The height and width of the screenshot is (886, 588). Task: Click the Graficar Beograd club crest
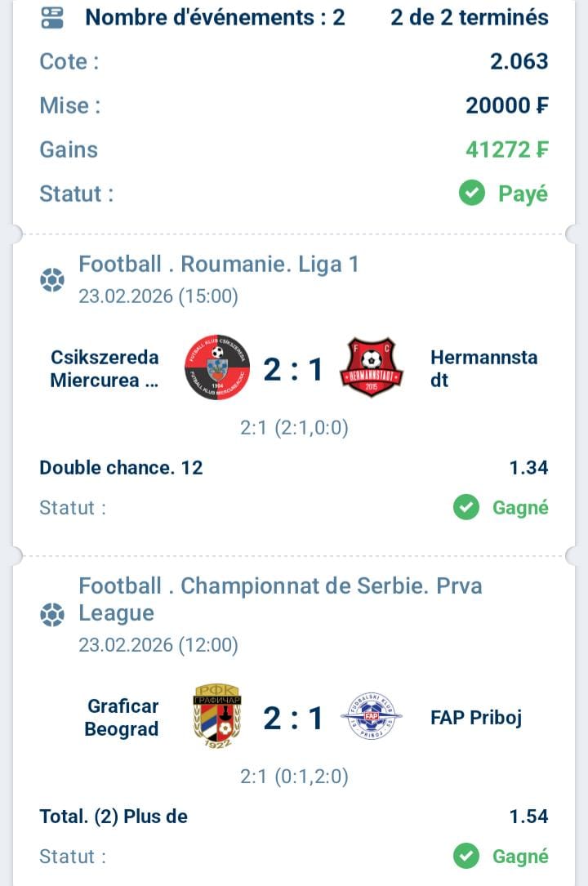[x=216, y=717]
